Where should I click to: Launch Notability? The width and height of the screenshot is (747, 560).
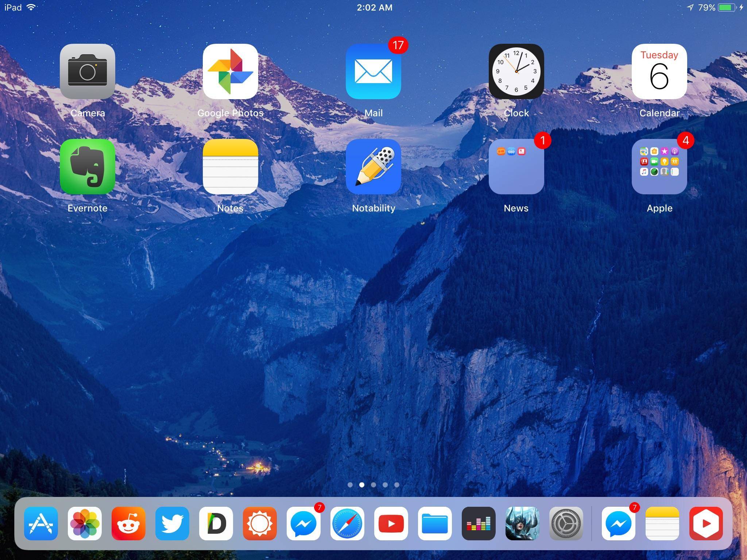(x=373, y=167)
